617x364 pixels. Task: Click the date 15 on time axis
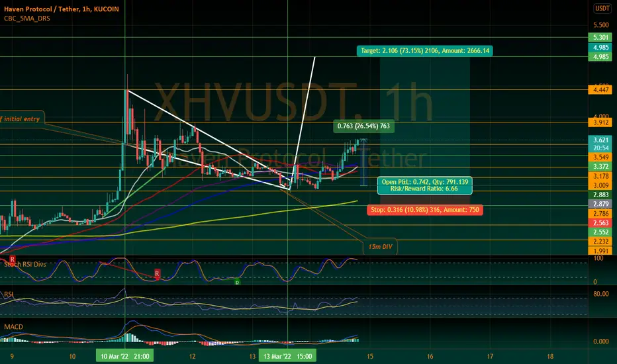(x=370, y=357)
